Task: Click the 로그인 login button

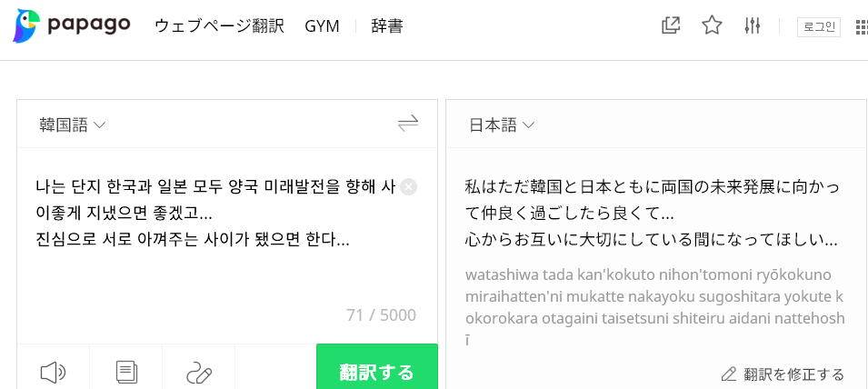Action: coord(819,27)
